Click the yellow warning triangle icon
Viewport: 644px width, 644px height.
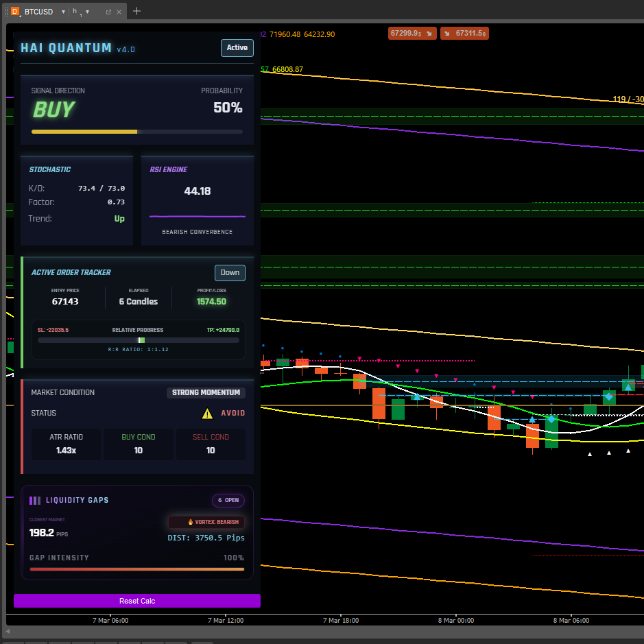click(207, 414)
